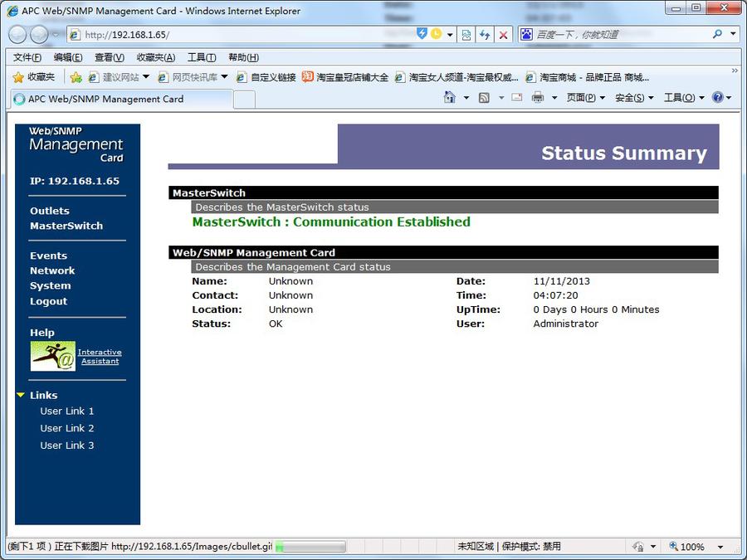Image resolution: width=747 pixels, height=560 pixels.
Task: Open the 工具(T) menu in menu bar
Action: (201, 57)
